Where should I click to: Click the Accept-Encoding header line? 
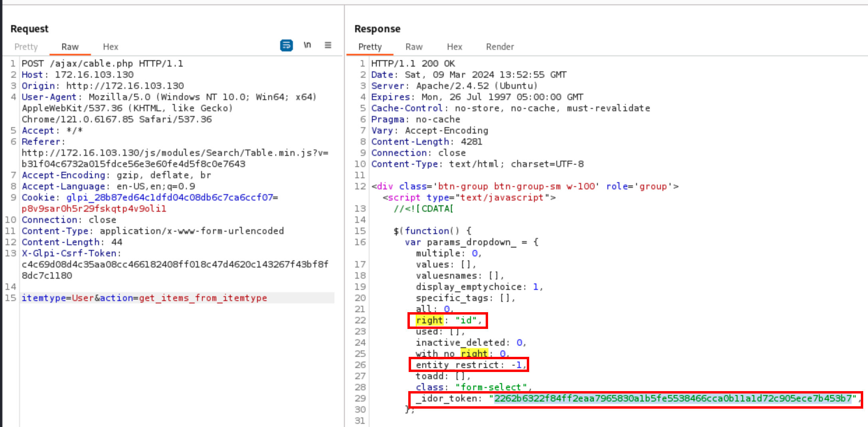(116, 175)
